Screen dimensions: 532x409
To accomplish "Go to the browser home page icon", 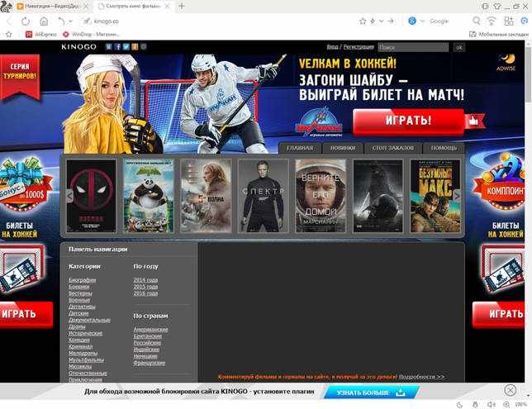I will [x=44, y=21].
